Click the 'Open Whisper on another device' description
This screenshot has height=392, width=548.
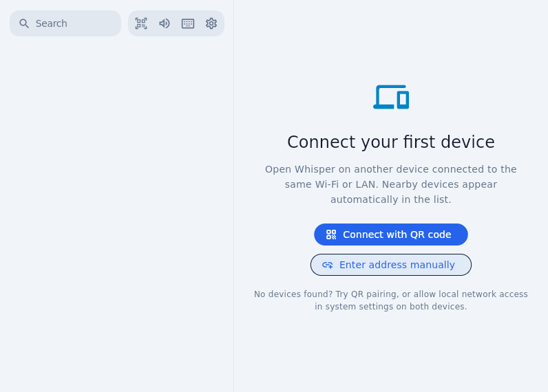tap(391, 184)
